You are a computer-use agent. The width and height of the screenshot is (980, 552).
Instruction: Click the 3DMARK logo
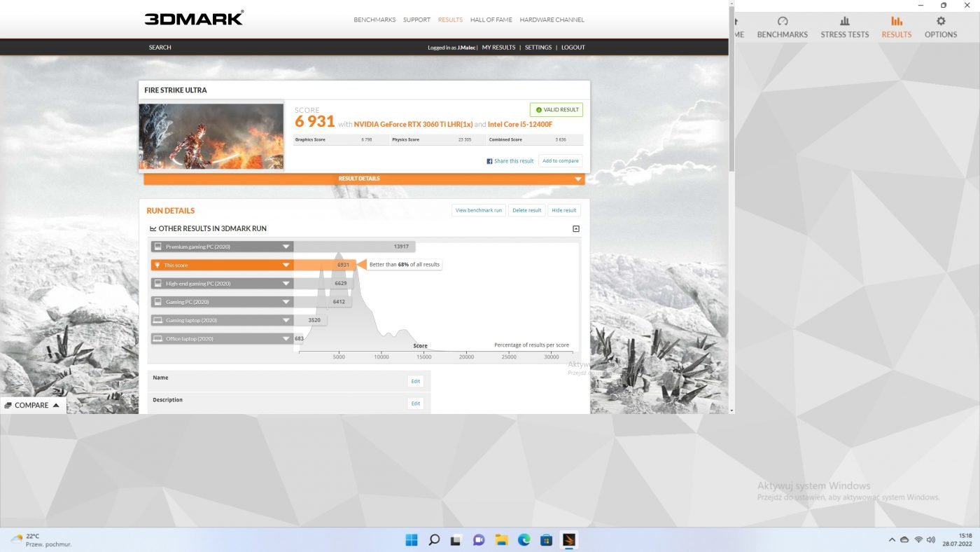pos(194,18)
